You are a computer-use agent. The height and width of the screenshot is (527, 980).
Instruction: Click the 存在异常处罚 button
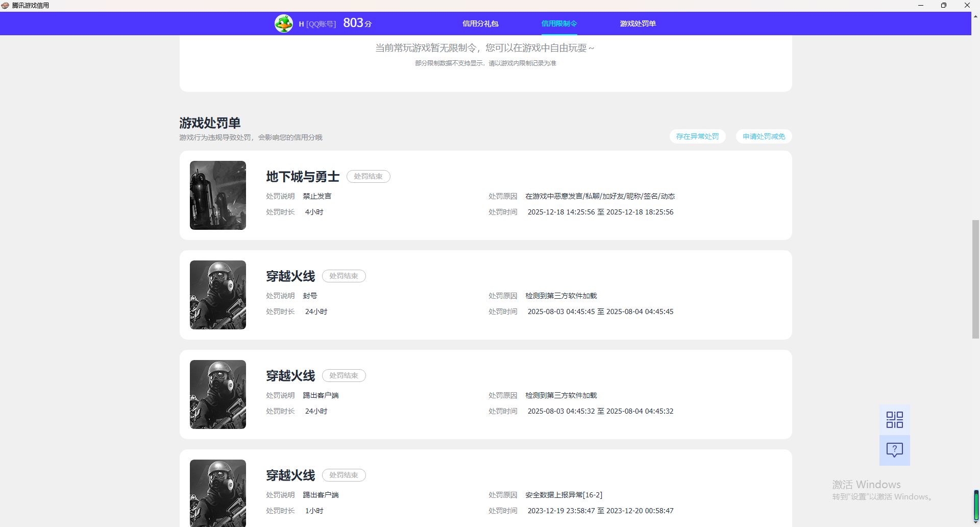coord(697,136)
